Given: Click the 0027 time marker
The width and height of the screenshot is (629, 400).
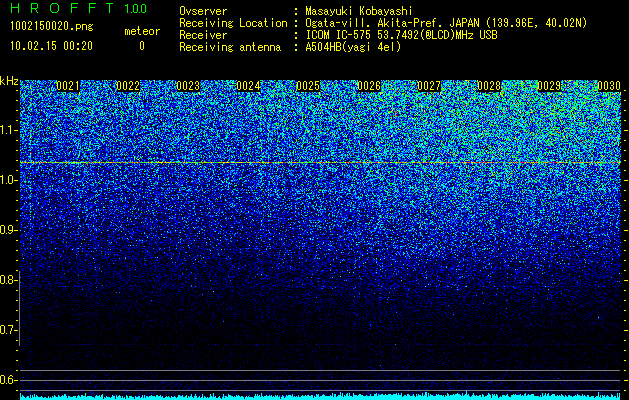Looking at the screenshot, I should pyautogui.click(x=429, y=86).
